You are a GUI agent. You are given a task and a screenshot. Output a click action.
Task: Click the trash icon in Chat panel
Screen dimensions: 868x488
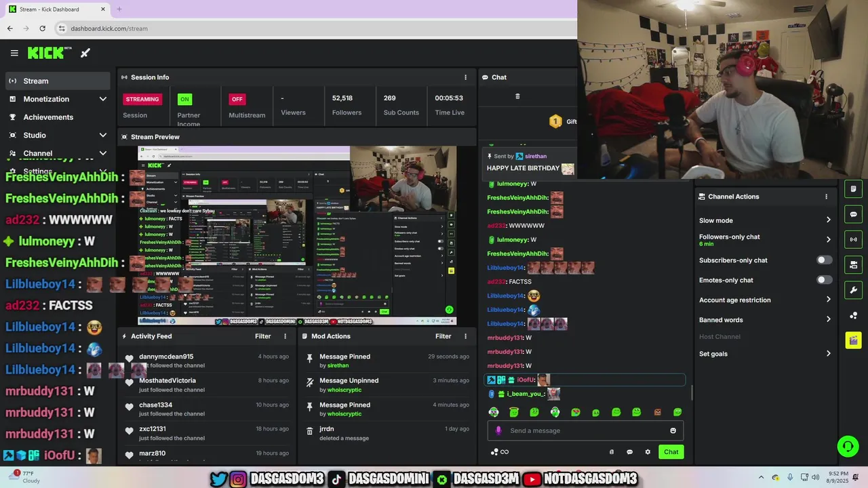click(x=517, y=96)
